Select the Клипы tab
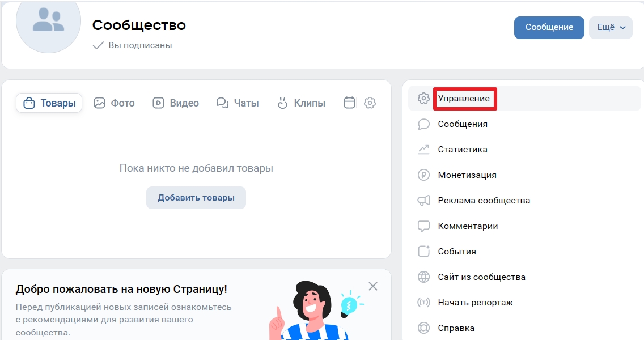644x340 pixels. 301,103
